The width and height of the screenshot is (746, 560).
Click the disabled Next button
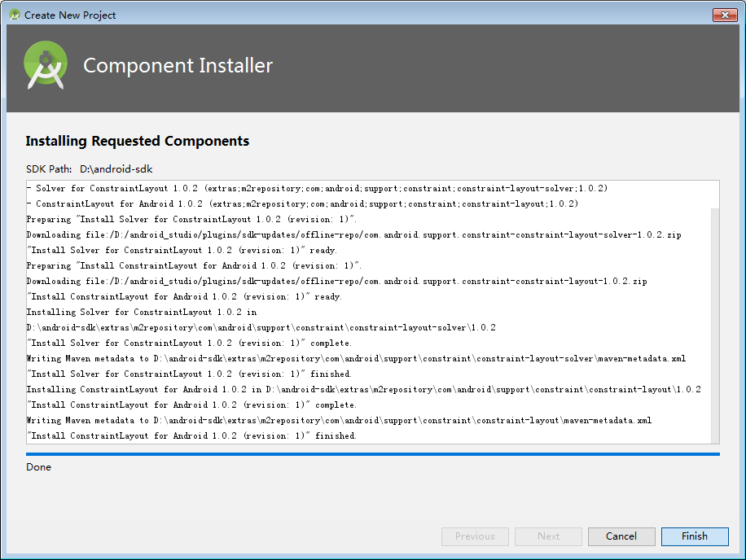point(548,536)
